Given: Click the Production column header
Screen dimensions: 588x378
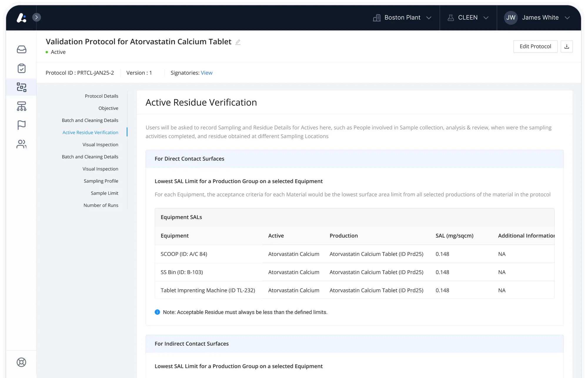Looking at the screenshot, I should click(x=343, y=236).
